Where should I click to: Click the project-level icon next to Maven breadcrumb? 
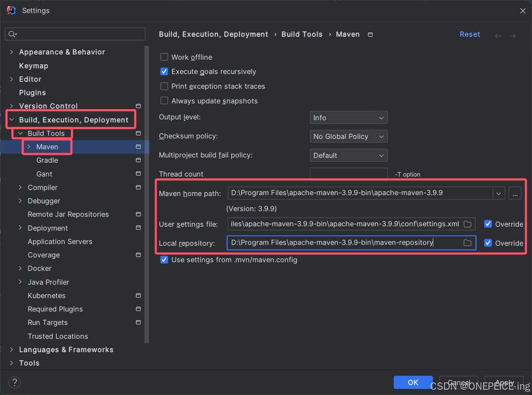pyautogui.click(x=370, y=35)
